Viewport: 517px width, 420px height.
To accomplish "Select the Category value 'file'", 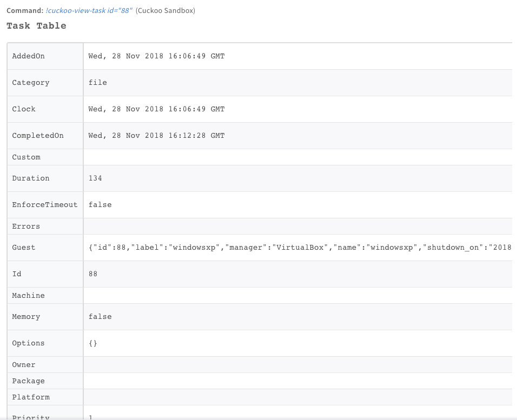I will [x=98, y=83].
